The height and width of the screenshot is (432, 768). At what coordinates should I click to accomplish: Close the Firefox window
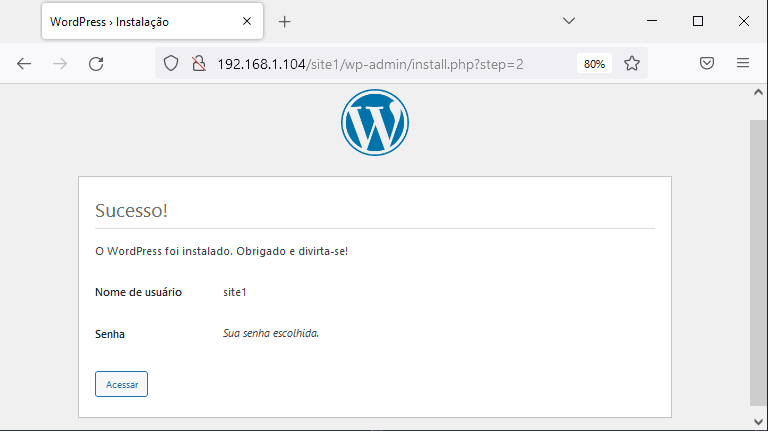coord(744,21)
